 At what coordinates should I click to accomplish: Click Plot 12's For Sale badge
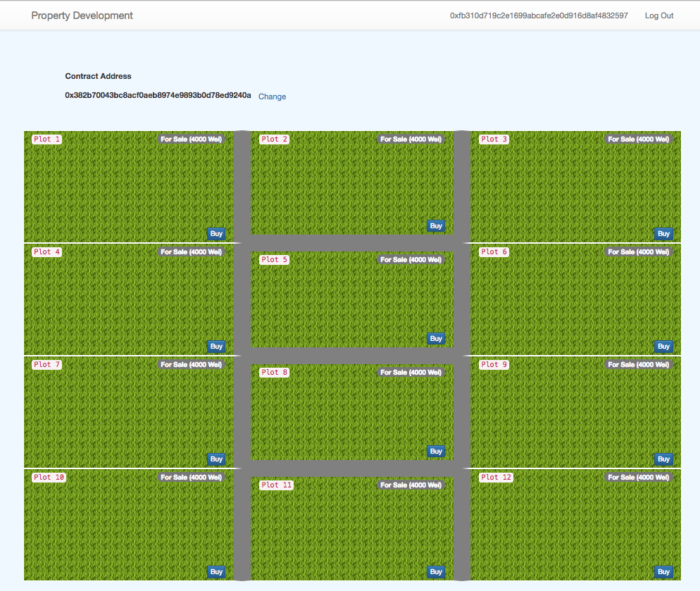click(639, 477)
